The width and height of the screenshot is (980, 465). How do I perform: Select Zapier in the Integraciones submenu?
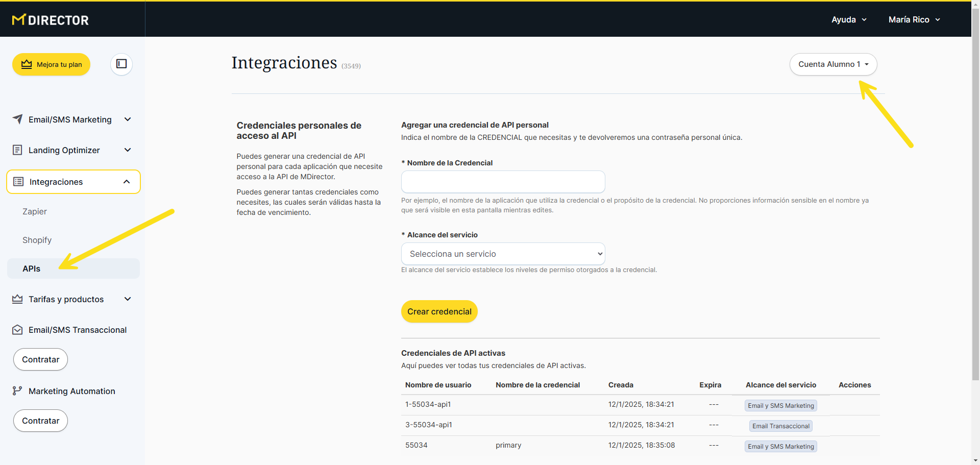tap(35, 211)
